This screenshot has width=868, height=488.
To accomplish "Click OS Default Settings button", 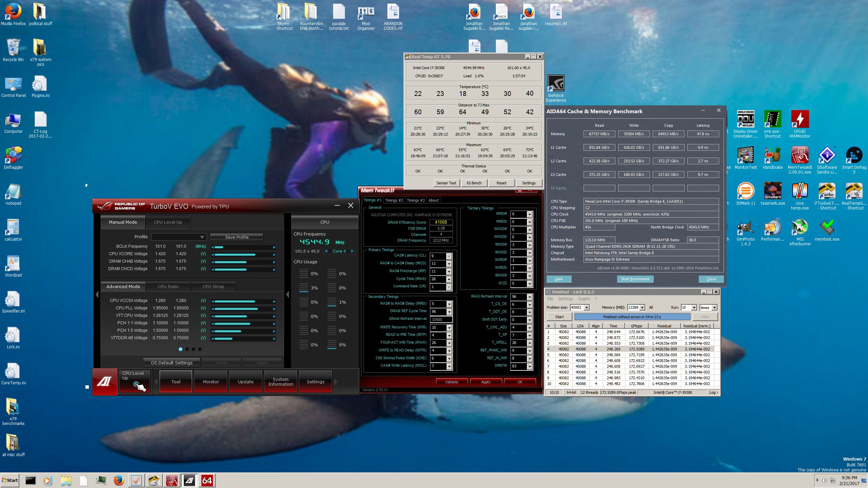I will tap(172, 363).
